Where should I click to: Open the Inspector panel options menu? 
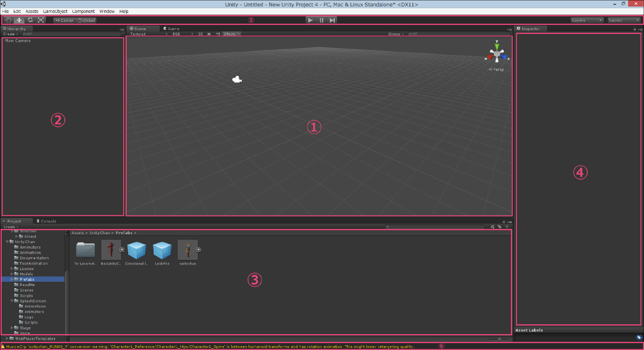(x=640, y=29)
